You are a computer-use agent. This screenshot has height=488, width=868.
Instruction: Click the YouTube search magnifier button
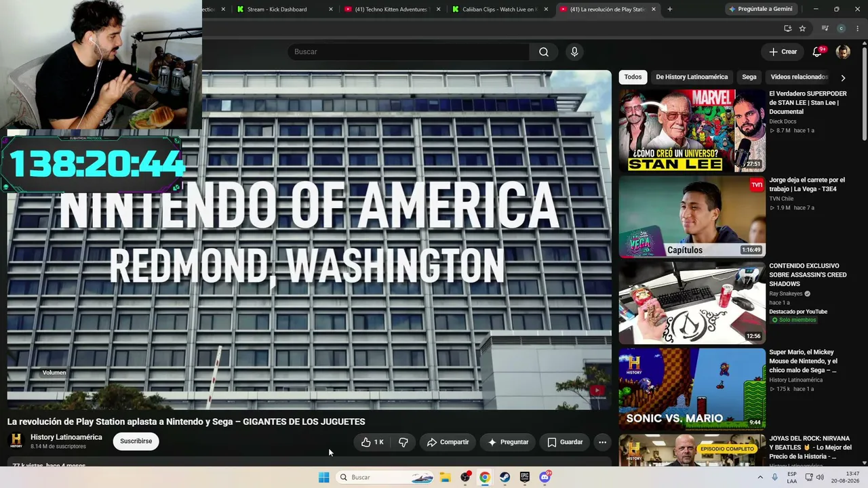click(x=544, y=52)
